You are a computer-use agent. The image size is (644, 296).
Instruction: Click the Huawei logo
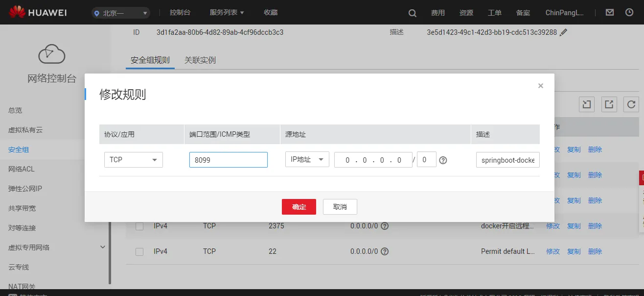[x=38, y=12]
